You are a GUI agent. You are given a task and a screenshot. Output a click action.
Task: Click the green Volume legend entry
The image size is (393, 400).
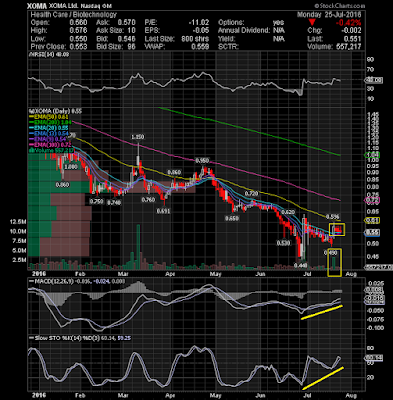point(51,151)
